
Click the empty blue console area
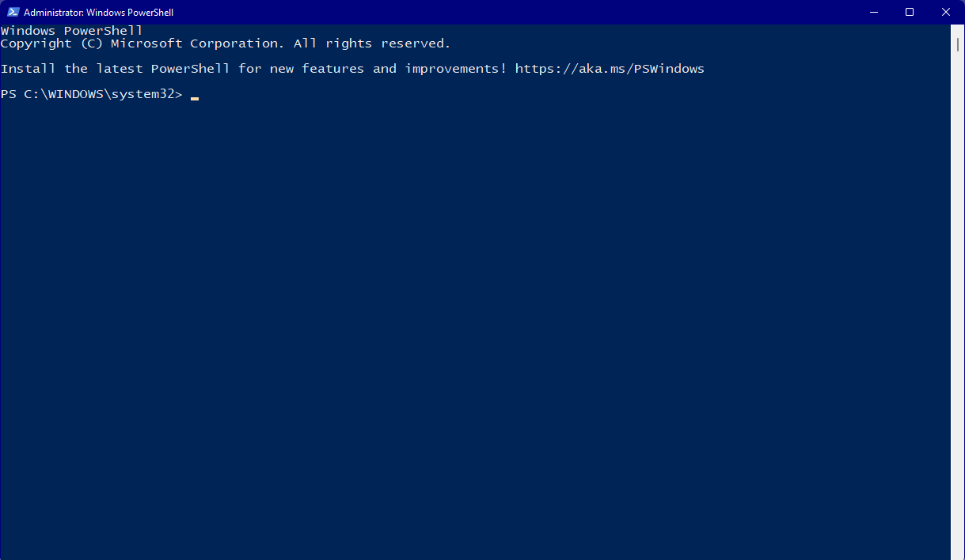475,316
